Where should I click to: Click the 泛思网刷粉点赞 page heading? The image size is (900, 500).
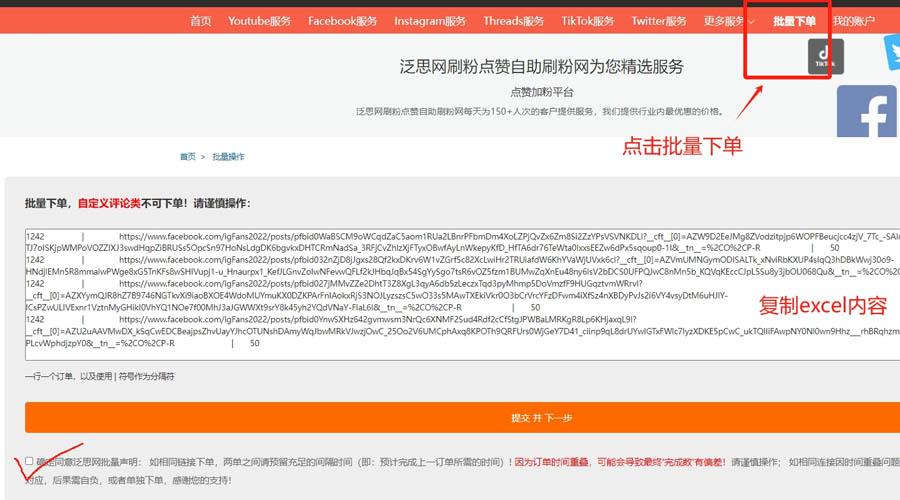541,67
